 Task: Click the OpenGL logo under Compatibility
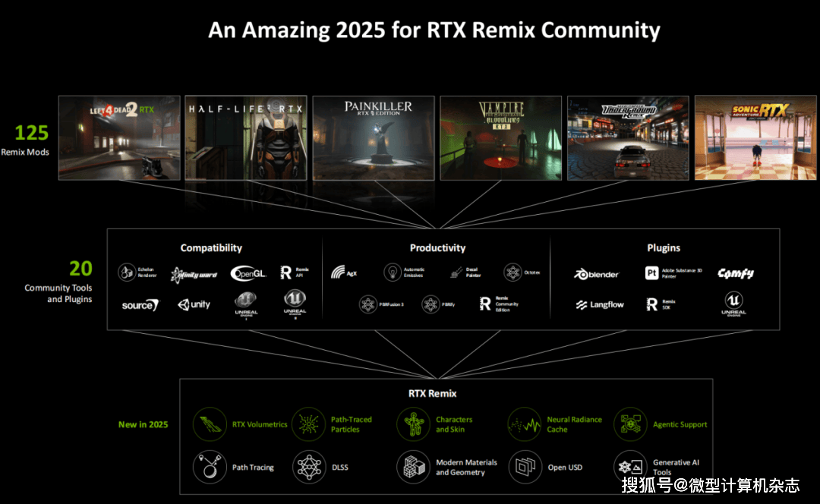248,273
